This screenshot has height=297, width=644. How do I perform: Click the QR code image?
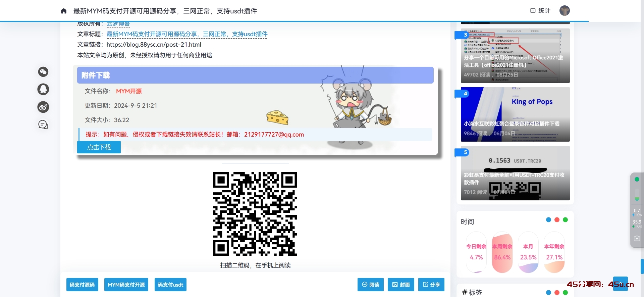point(255,214)
